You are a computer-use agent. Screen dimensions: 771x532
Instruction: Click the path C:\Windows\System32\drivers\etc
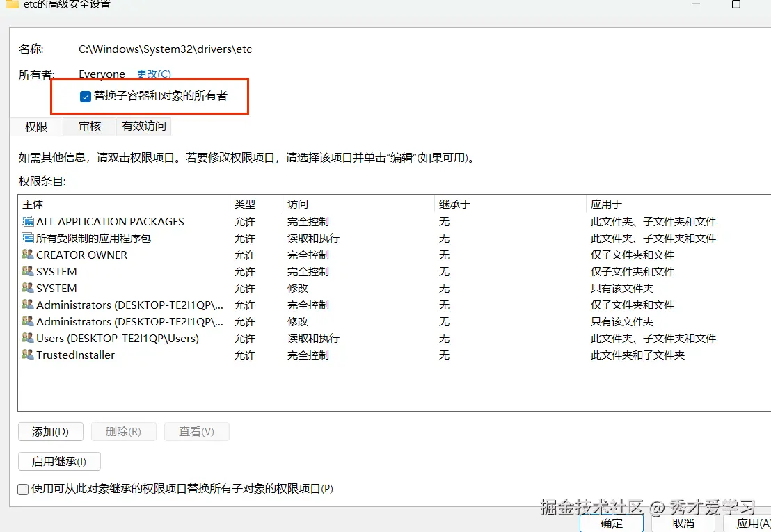tap(165, 49)
